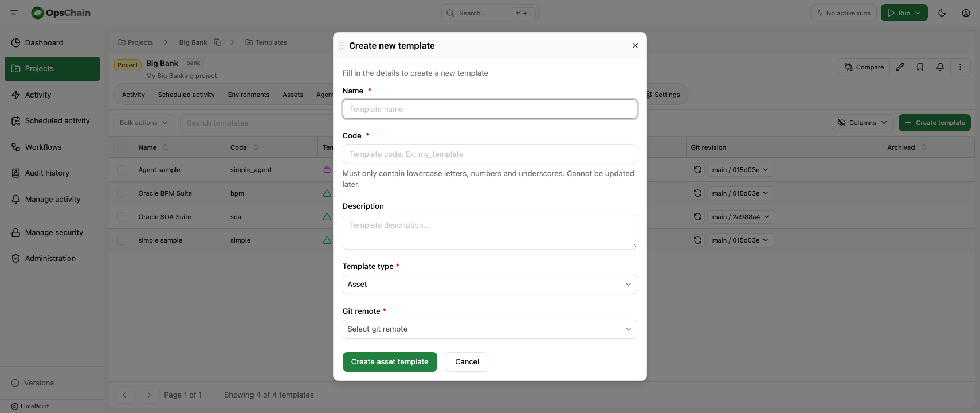Focus the Template name input field

(489, 109)
